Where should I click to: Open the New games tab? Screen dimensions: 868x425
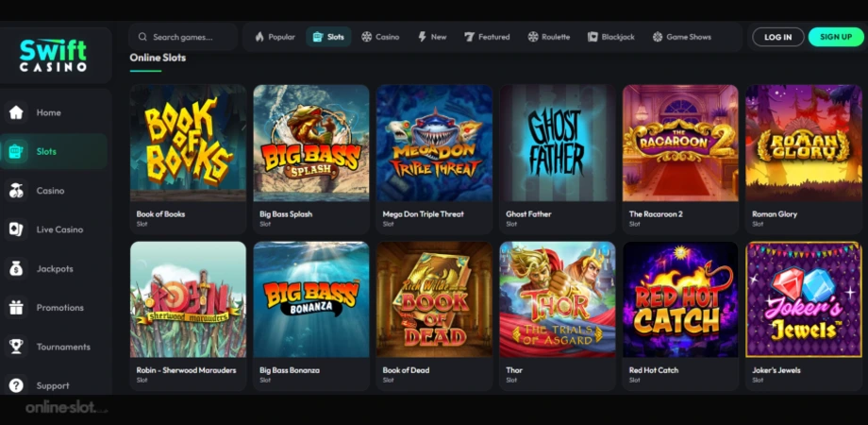coord(432,37)
